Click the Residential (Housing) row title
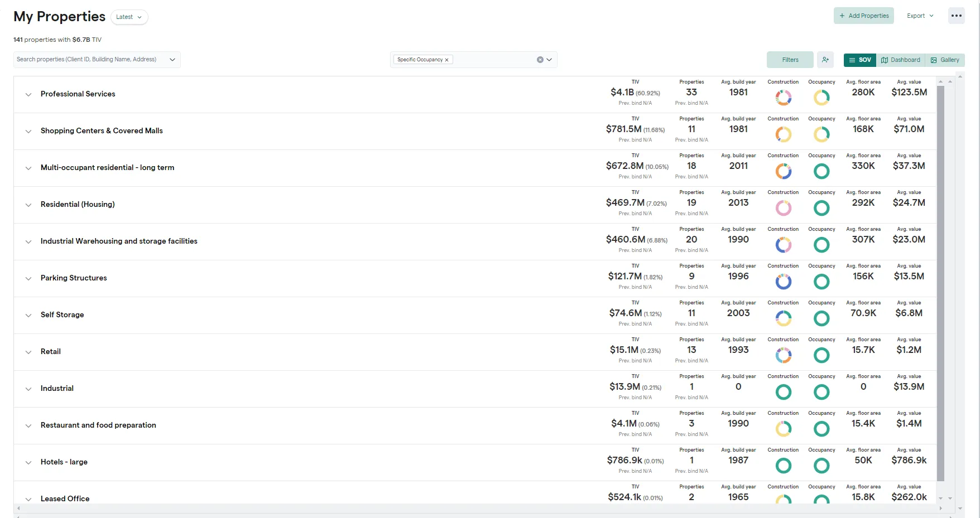The image size is (980, 518). click(78, 204)
